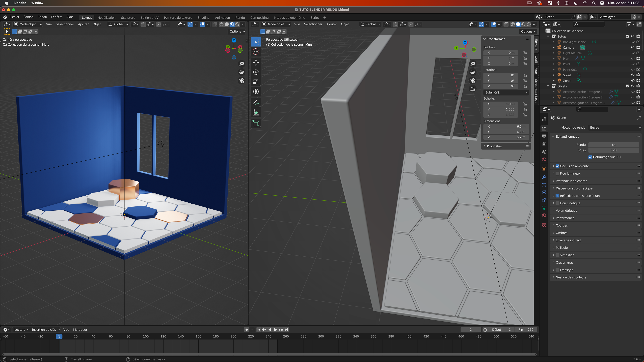This screenshot has height=362, width=644.
Task: Click the Play animation button
Action: click(x=275, y=330)
